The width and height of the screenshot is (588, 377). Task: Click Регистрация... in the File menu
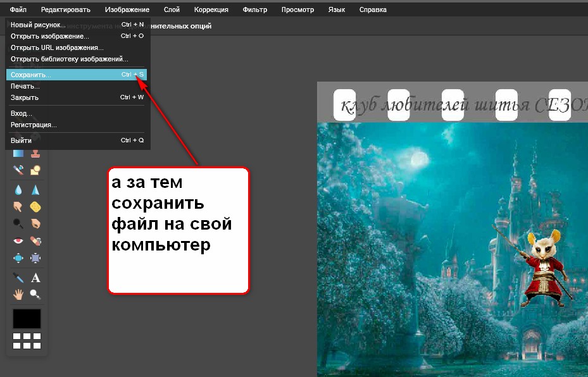pyautogui.click(x=34, y=125)
